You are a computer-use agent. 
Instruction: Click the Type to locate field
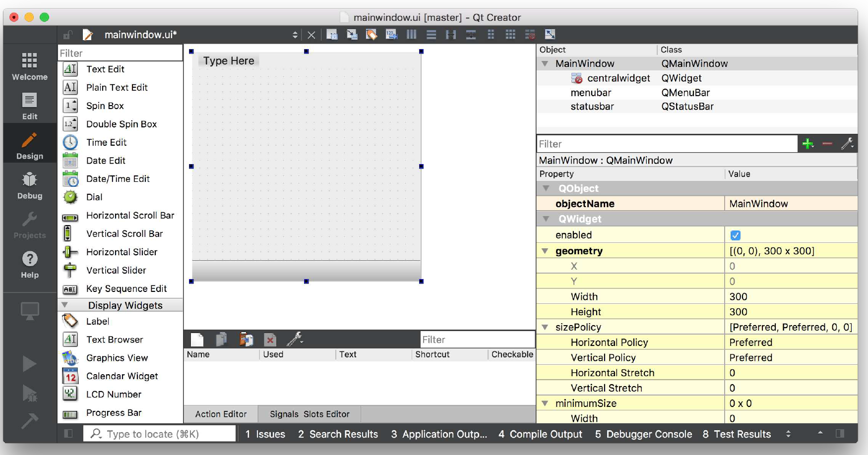(x=160, y=434)
